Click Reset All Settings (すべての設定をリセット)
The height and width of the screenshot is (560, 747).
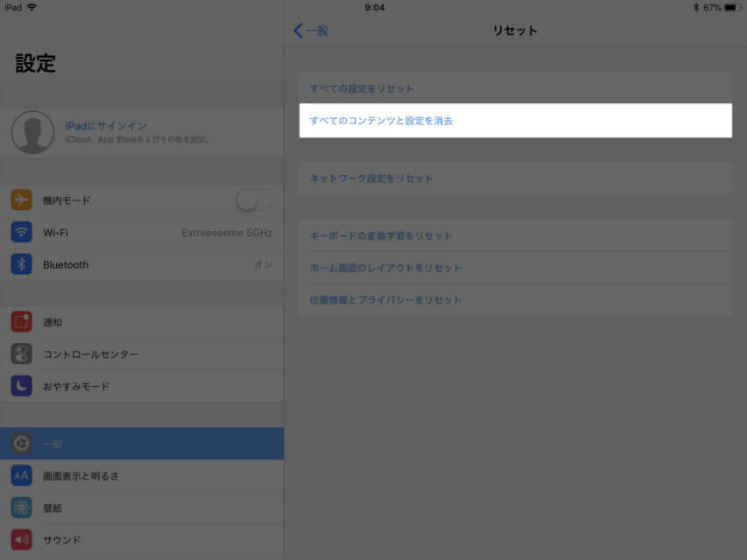click(x=516, y=88)
